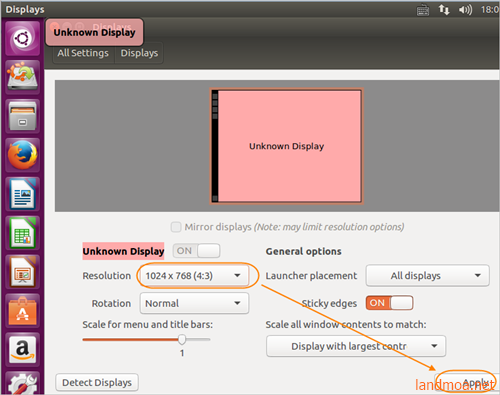Open System Settings gear launcher icon
The image size is (500, 395).
coord(22,383)
